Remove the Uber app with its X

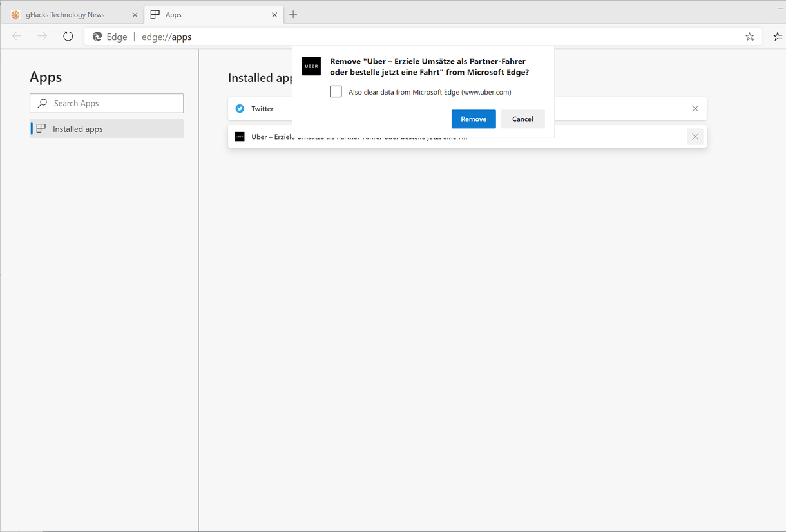click(695, 137)
